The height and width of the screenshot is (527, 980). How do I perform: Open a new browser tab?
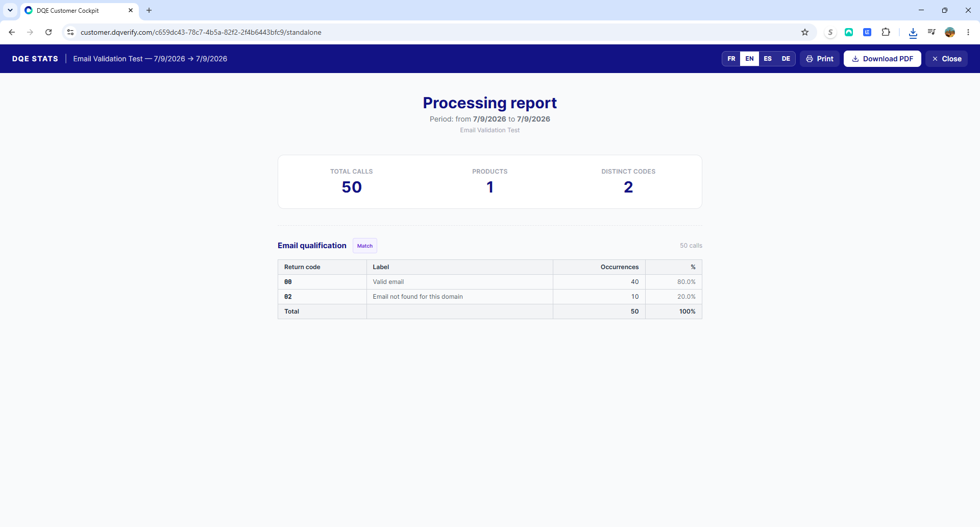click(149, 10)
